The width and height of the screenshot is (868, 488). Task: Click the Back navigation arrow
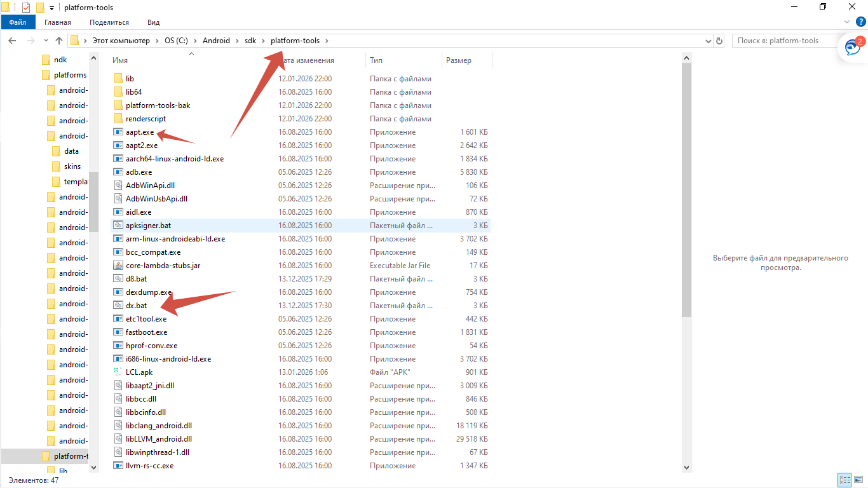tap(12, 41)
